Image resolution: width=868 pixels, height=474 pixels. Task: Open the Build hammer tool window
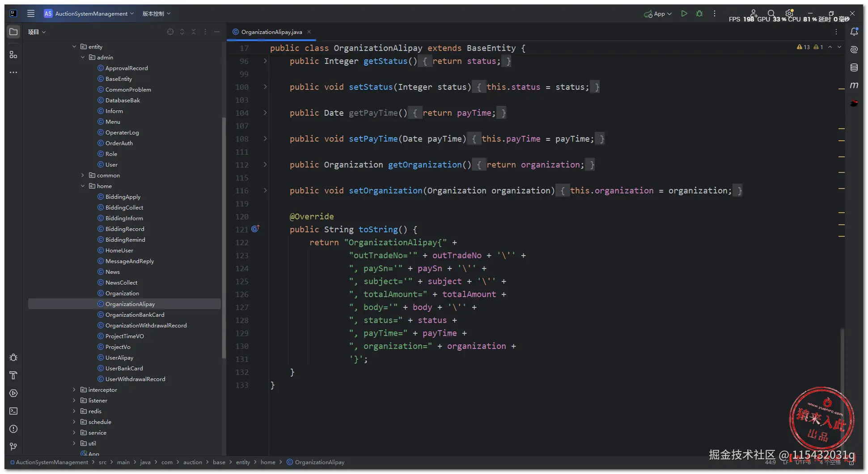tap(13, 375)
